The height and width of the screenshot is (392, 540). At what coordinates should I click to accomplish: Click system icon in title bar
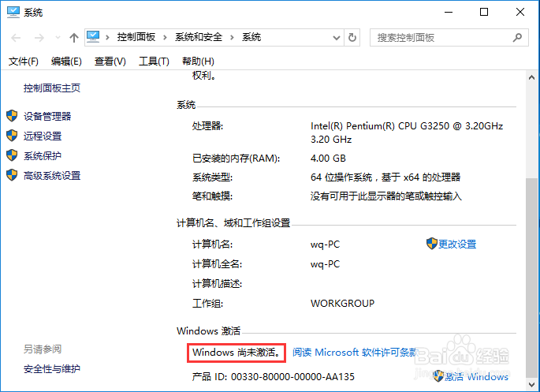click(13, 12)
